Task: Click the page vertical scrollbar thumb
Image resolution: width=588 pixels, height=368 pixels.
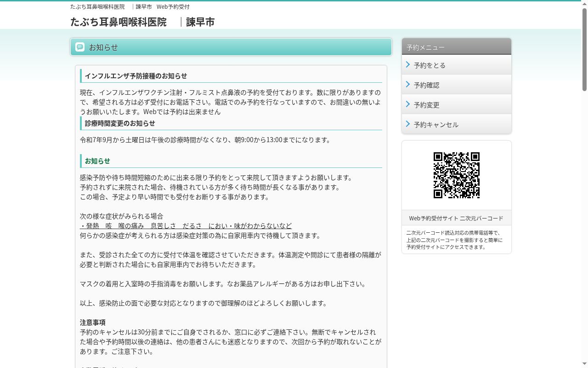Action: click(x=584, y=50)
